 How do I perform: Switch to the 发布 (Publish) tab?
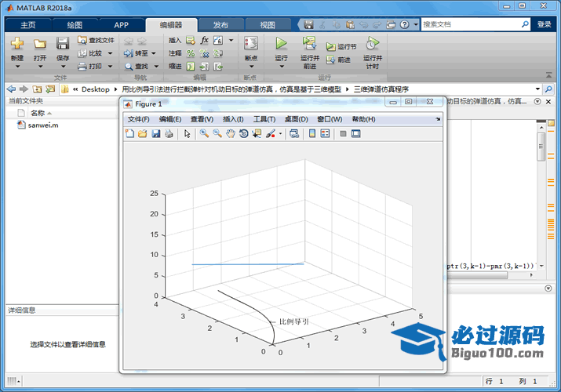pyautogui.click(x=220, y=25)
